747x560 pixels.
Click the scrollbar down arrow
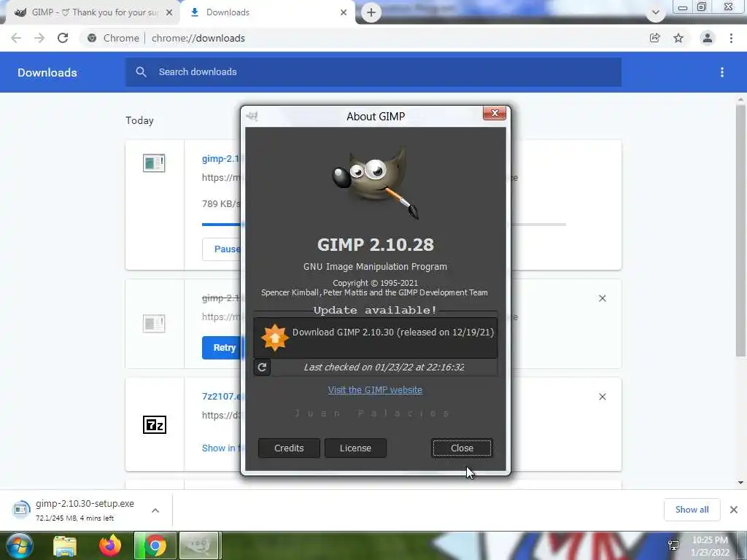[x=740, y=483]
